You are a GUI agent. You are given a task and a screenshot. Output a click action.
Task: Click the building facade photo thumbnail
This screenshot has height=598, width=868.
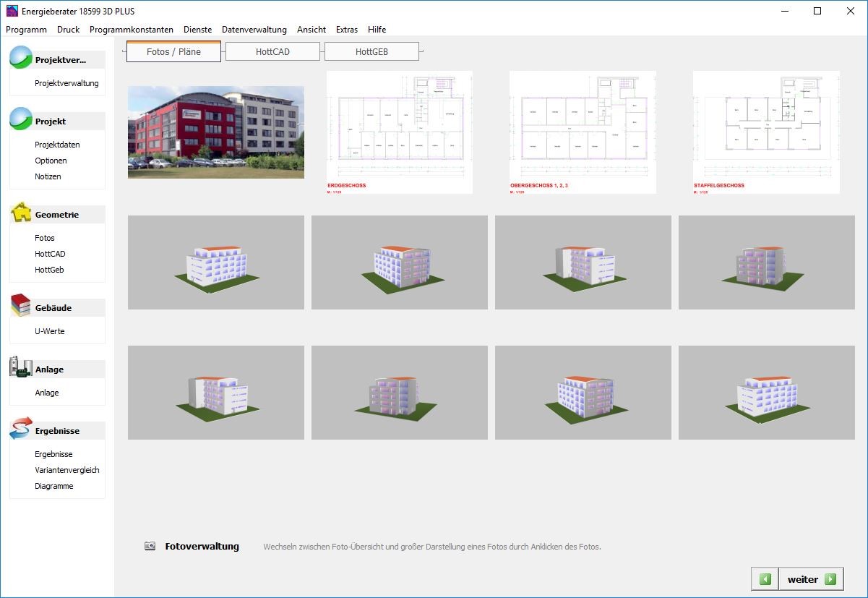[215, 132]
